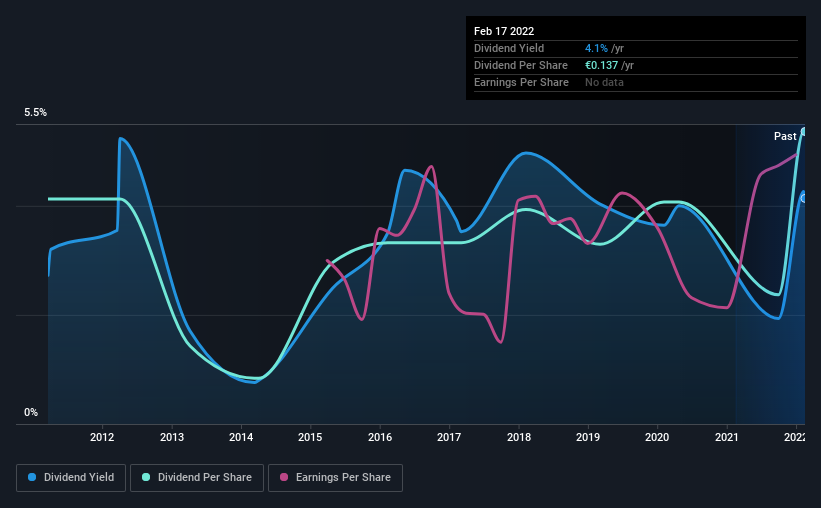Toggle the Dividend Yield legend button
821x508 pixels.
(x=71, y=478)
